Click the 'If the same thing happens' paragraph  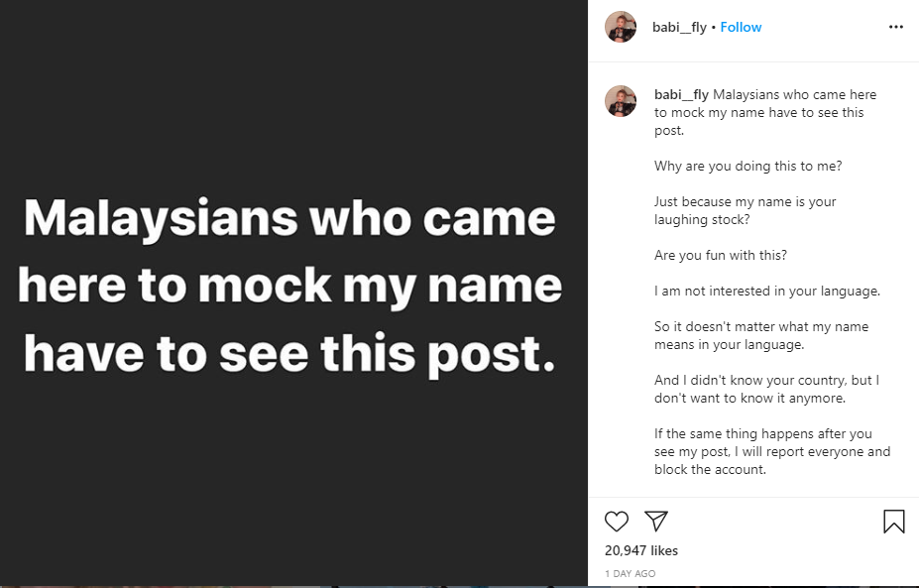pyautogui.click(x=771, y=451)
